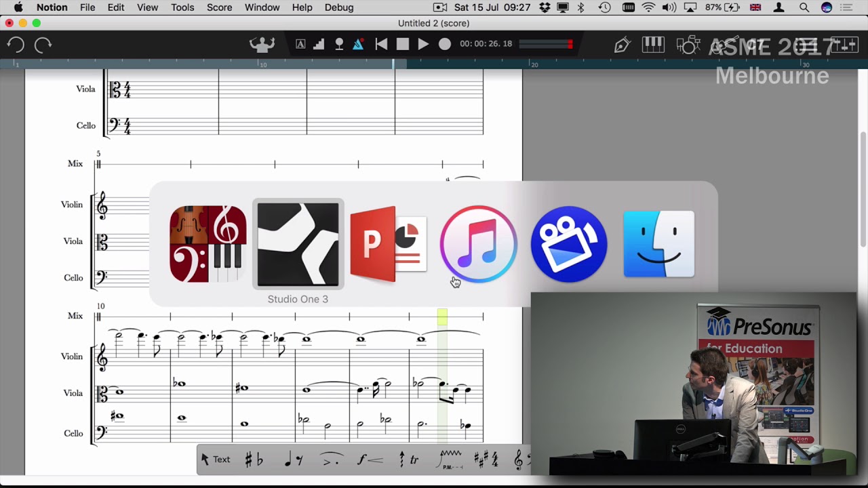Start recording with the record button
The width and height of the screenshot is (868, 488).
tap(445, 44)
